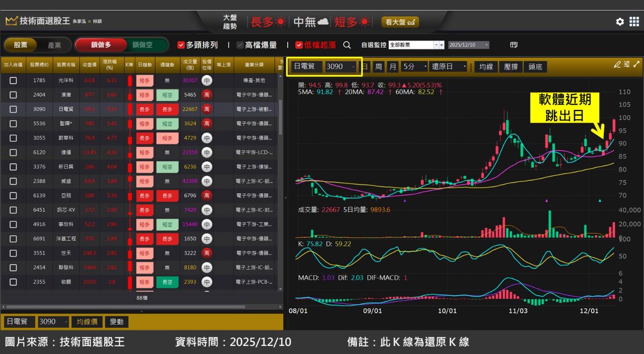Expand chart to fullscreen
Viewport: 644px width, 354px height.
636,64
